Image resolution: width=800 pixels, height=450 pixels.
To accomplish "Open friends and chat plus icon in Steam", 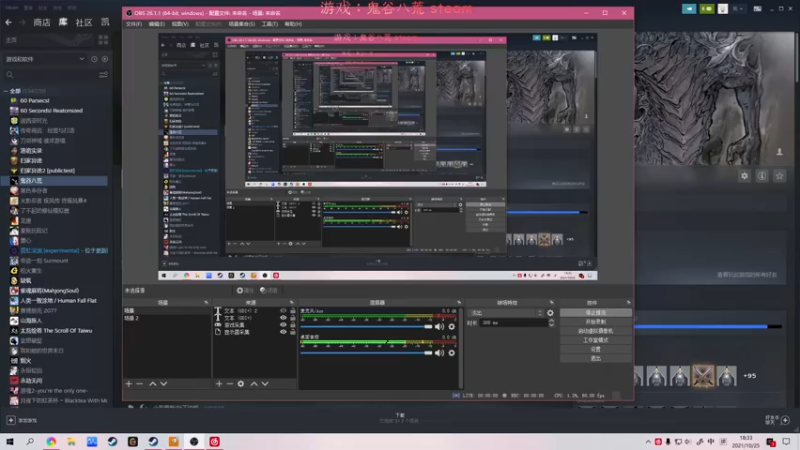I will point(785,420).
